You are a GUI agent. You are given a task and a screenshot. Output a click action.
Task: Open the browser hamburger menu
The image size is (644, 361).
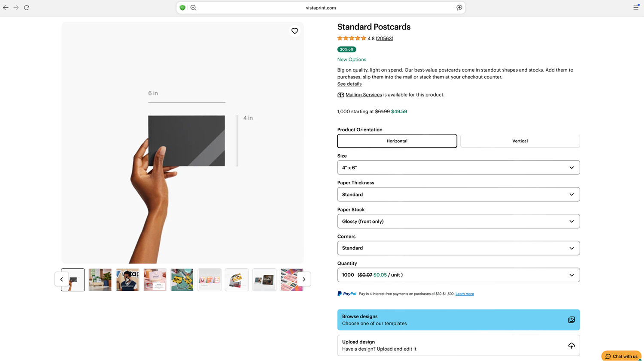pyautogui.click(x=636, y=8)
